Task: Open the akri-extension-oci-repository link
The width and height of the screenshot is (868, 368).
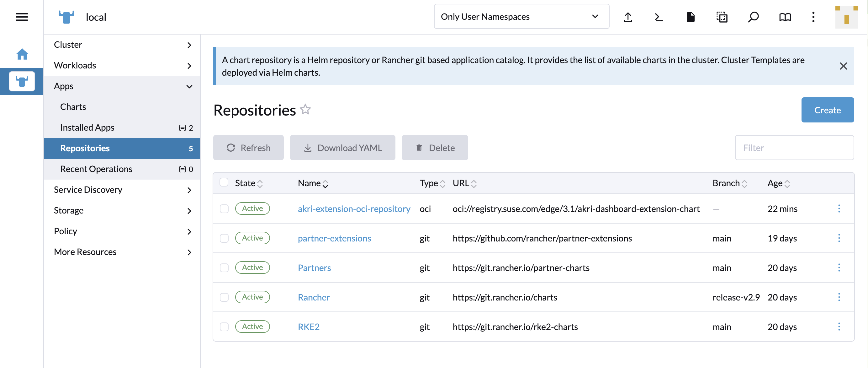Action: pyautogui.click(x=354, y=209)
